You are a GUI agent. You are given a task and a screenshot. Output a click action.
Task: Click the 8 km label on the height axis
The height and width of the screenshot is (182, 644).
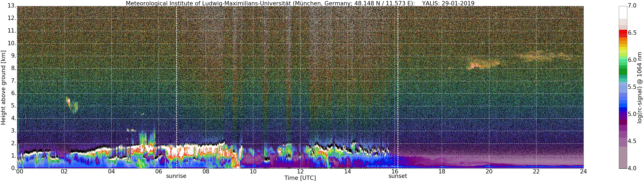[x=14, y=68]
